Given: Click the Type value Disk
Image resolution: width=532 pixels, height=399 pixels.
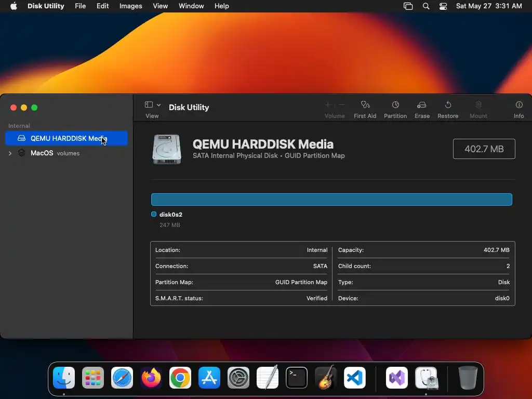Looking at the screenshot, I should (x=504, y=282).
